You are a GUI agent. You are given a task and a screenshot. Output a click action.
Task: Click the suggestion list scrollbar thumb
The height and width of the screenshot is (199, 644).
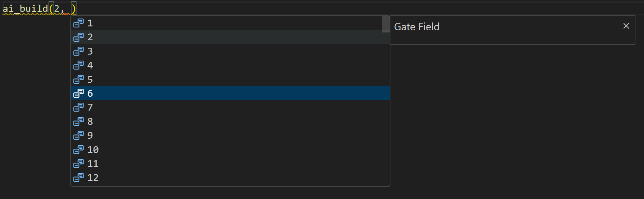point(386,24)
